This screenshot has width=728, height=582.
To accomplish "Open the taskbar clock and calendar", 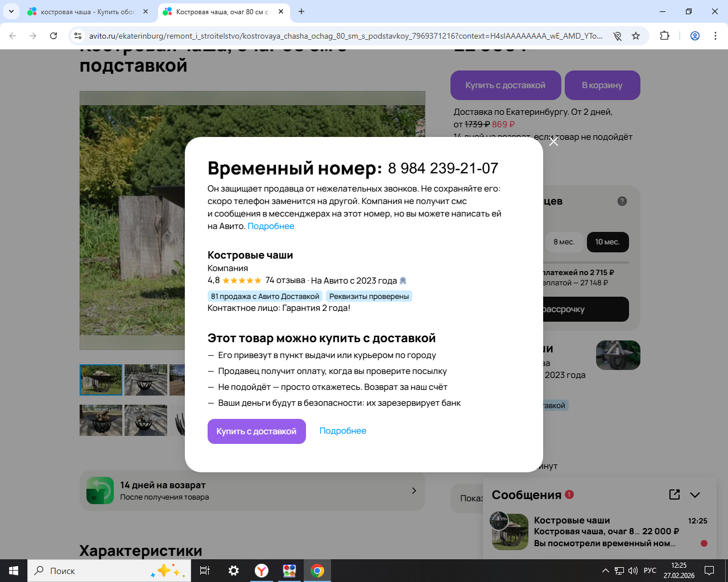I will click(x=679, y=571).
